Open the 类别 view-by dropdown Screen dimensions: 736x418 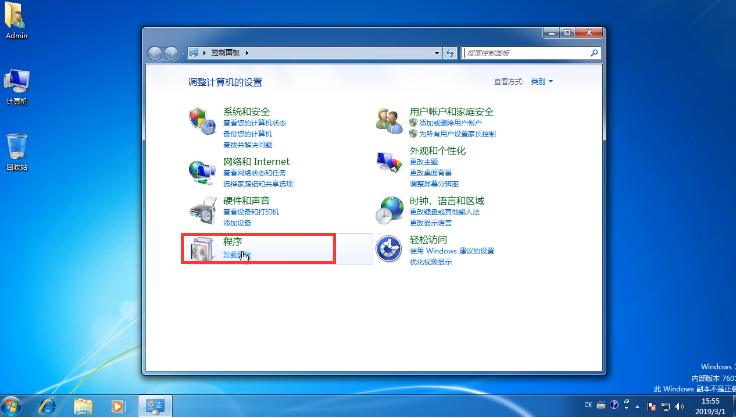(542, 82)
